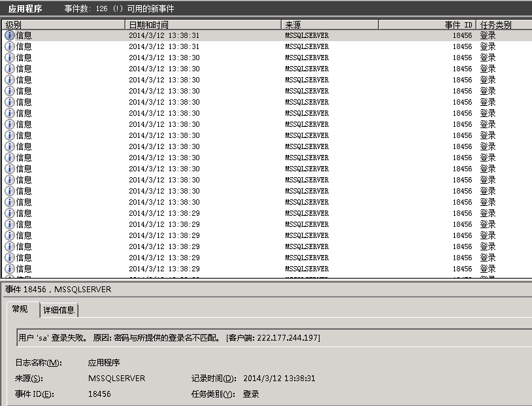Sort events by 来源 column header
Screen dimensions: 532x406
point(330,25)
